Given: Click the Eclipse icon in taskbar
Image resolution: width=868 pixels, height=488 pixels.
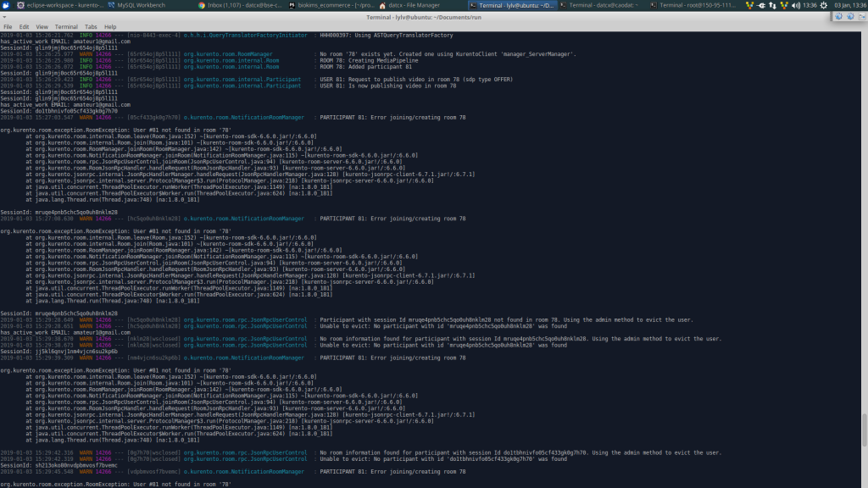Looking at the screenshot, I should tap(20, 5).
